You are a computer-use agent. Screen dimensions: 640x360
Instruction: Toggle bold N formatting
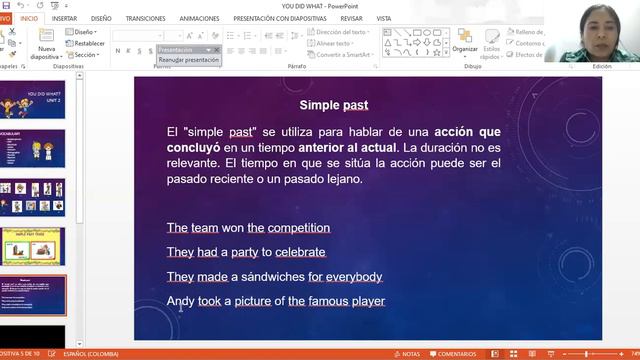[x=118, y=51]
